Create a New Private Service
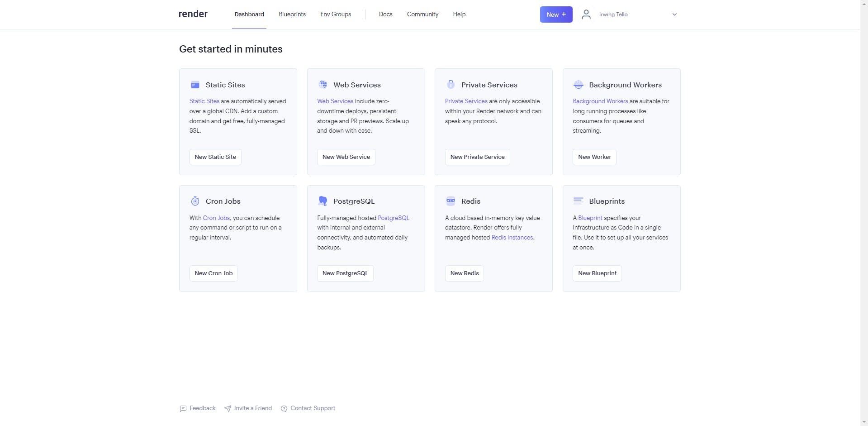 [x=477, y=157]
